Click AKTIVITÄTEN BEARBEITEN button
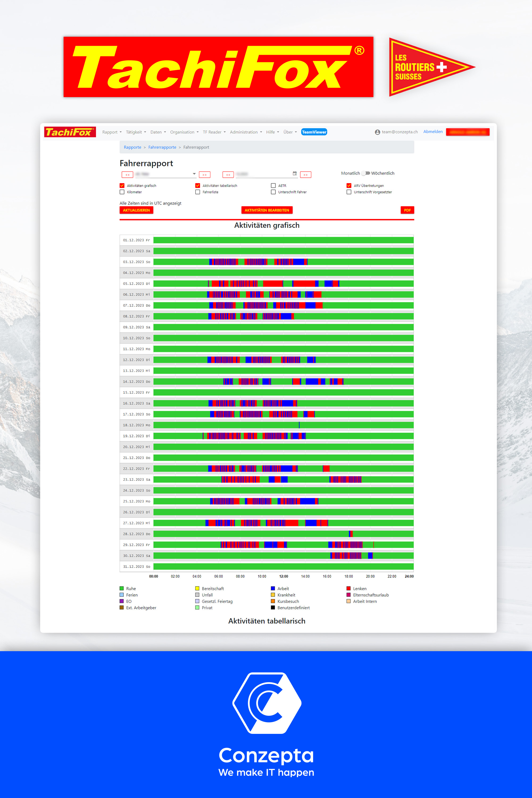This screenshot has height=798, width=532. pyautogui.click(x=267, y=210)
